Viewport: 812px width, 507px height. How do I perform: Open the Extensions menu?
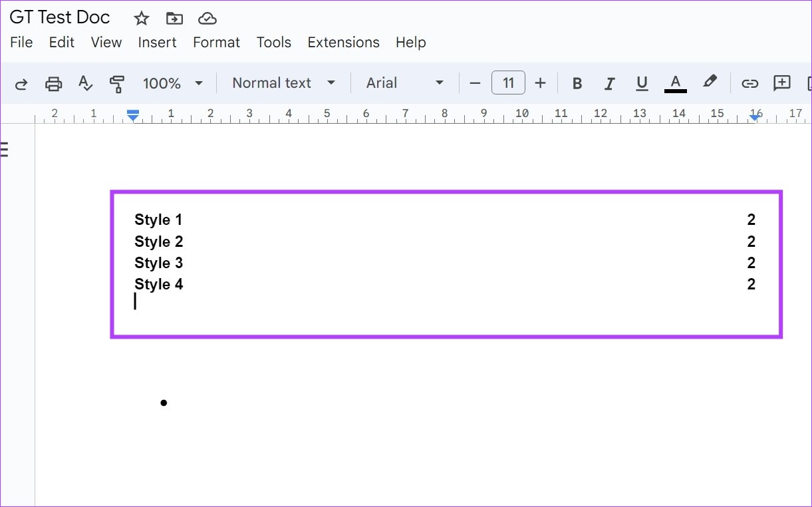point(343,43)
